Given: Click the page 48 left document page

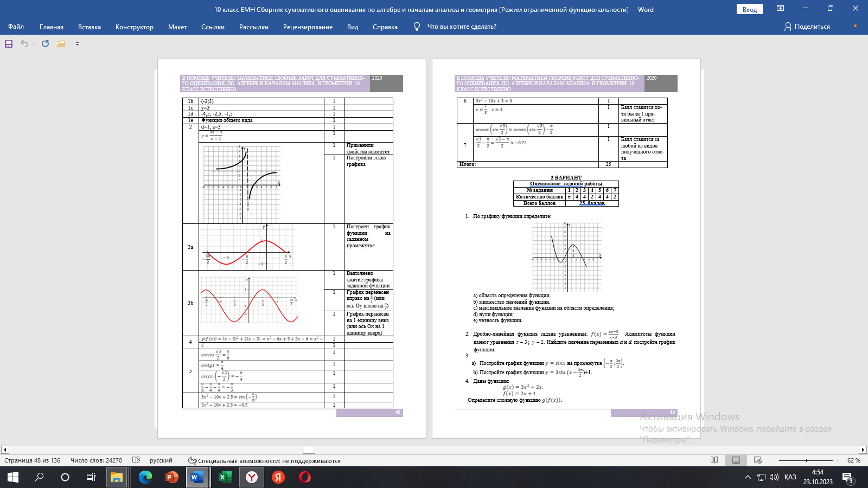Looking at the screenshot, I should click(292, 248).
